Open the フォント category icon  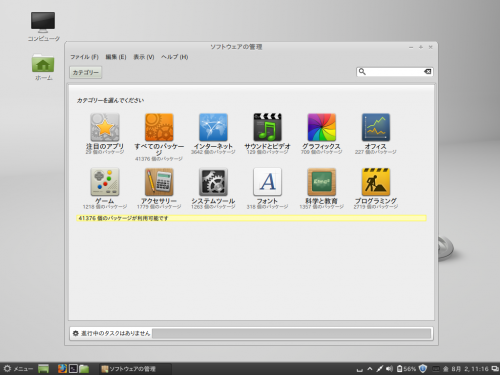tap(267, 182)
